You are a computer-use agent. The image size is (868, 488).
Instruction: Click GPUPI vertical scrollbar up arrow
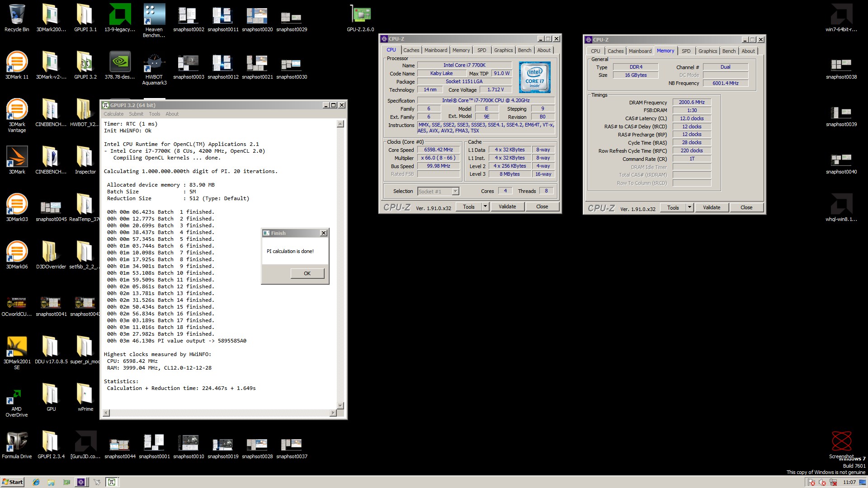point(340,124)
